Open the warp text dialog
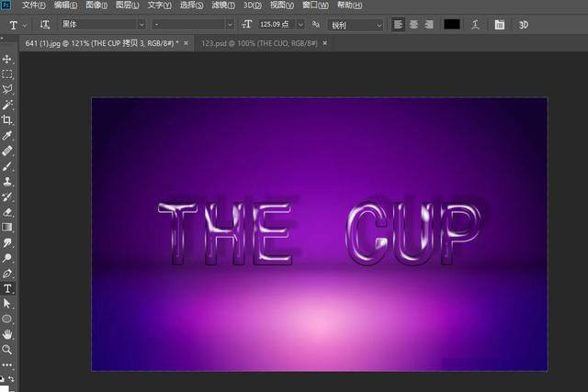 [476, 25]
